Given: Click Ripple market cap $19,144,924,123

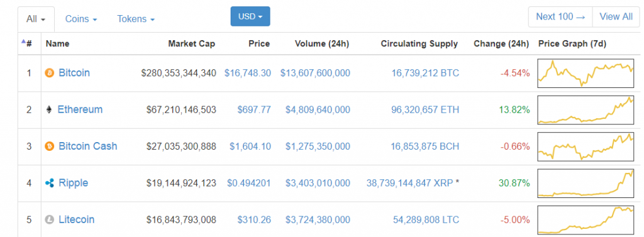Looking at the screenshot, I should pos(181,183).
